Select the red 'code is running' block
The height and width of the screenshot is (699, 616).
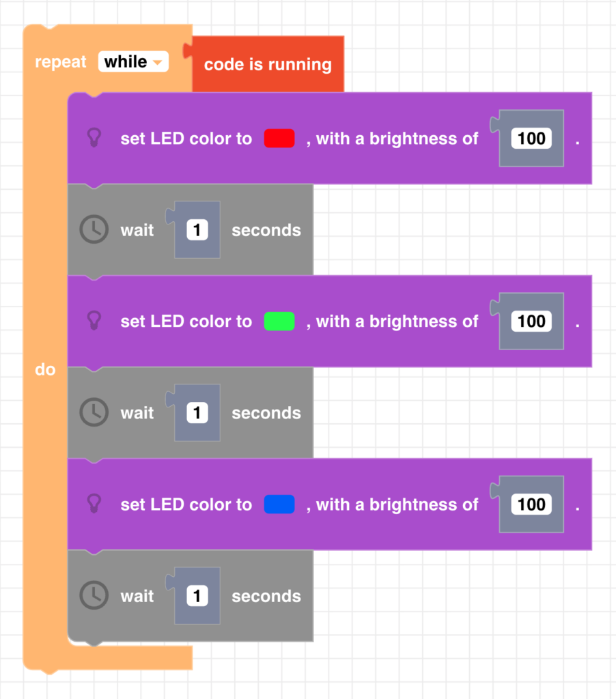(x=268, y=65)
